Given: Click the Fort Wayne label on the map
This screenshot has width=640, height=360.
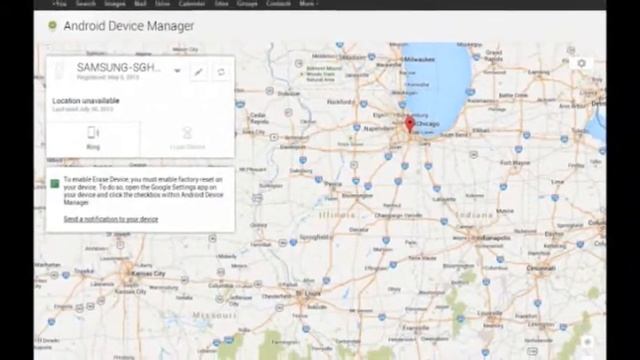Looking at the screenshot, I should (x=515, y=162).
